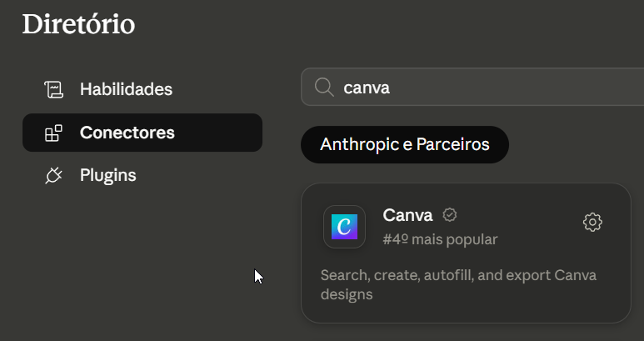Select Conectores in the sidebar
Screen dimensions: 644x341
142,133
